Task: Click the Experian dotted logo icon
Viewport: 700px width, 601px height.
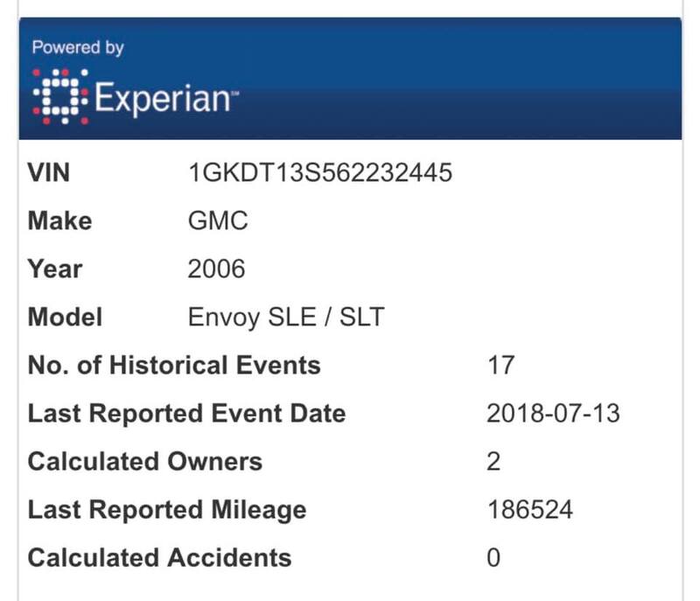Action: (x=60, y=96)
